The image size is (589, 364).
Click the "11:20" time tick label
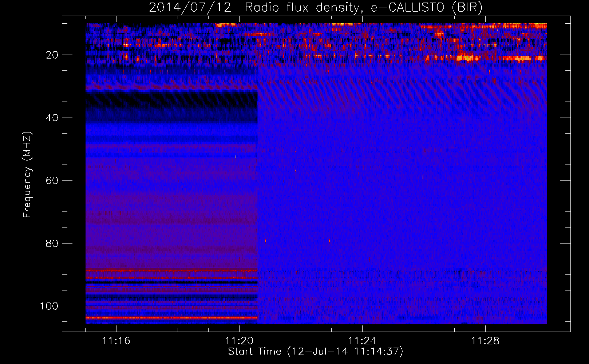click(239, 341)
